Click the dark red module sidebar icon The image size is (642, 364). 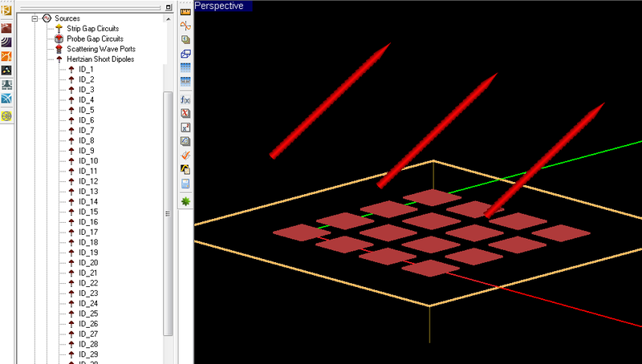[x=6, y=28]
